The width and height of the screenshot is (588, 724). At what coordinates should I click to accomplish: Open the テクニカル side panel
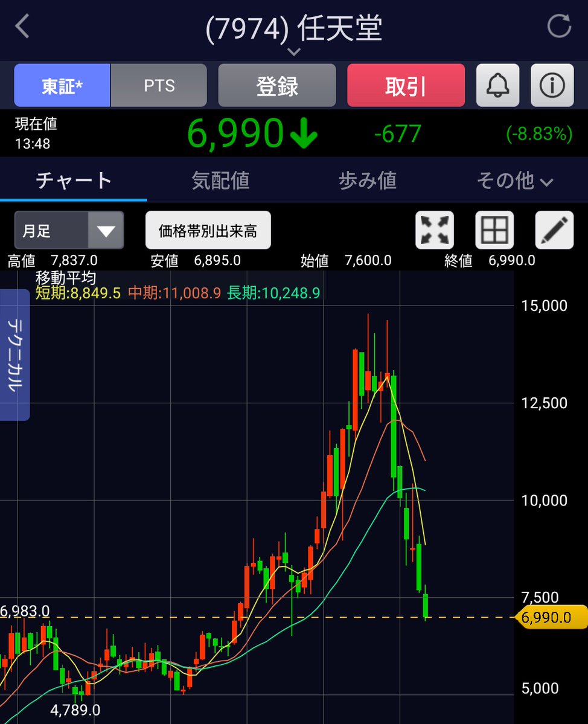[x=14, y=354]
